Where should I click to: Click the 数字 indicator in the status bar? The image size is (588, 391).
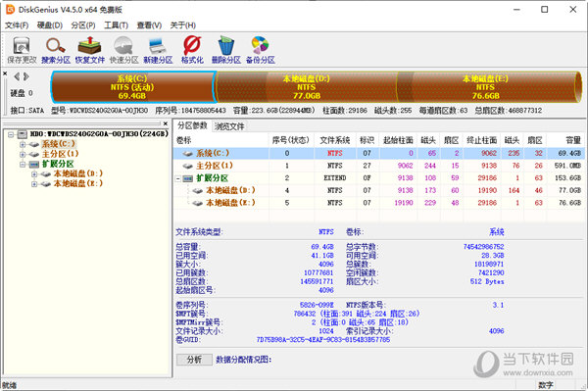point(546,385)
